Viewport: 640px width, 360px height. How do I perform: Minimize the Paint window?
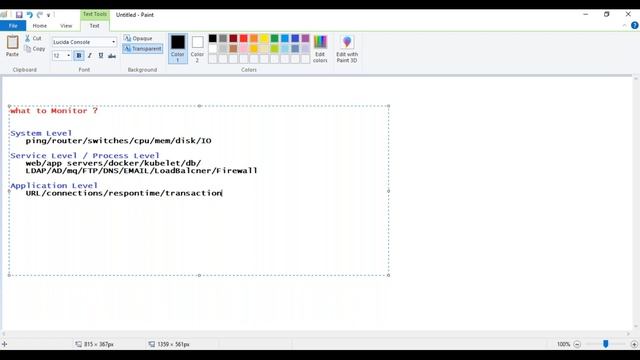pyautogui.click(x=586, y=14)
